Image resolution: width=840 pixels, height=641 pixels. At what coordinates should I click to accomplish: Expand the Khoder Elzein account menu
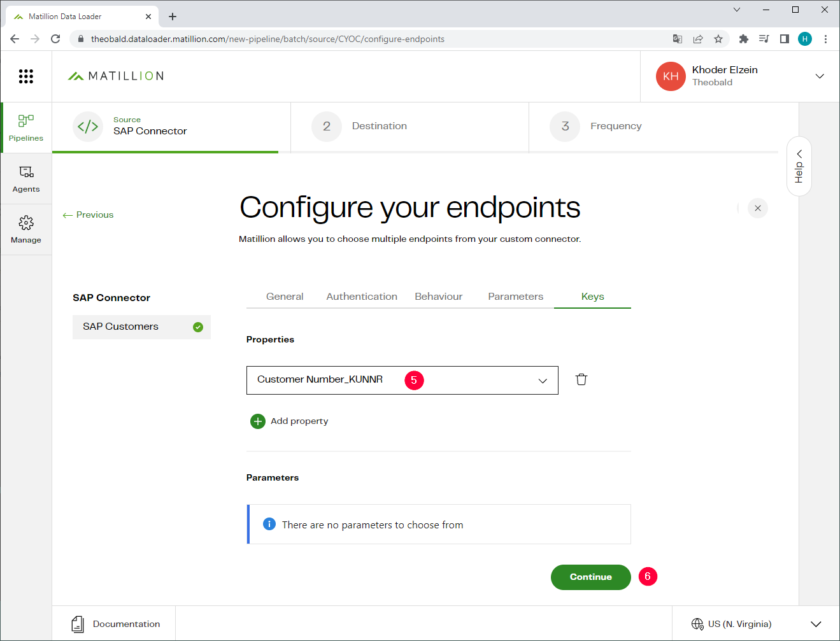(820, 76)
